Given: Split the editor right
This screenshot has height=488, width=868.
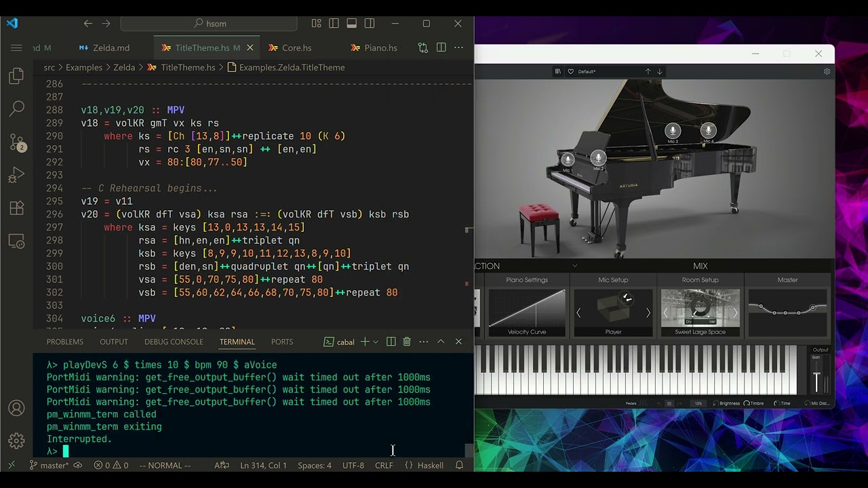Looking at the screenshot, I should 441,47.
